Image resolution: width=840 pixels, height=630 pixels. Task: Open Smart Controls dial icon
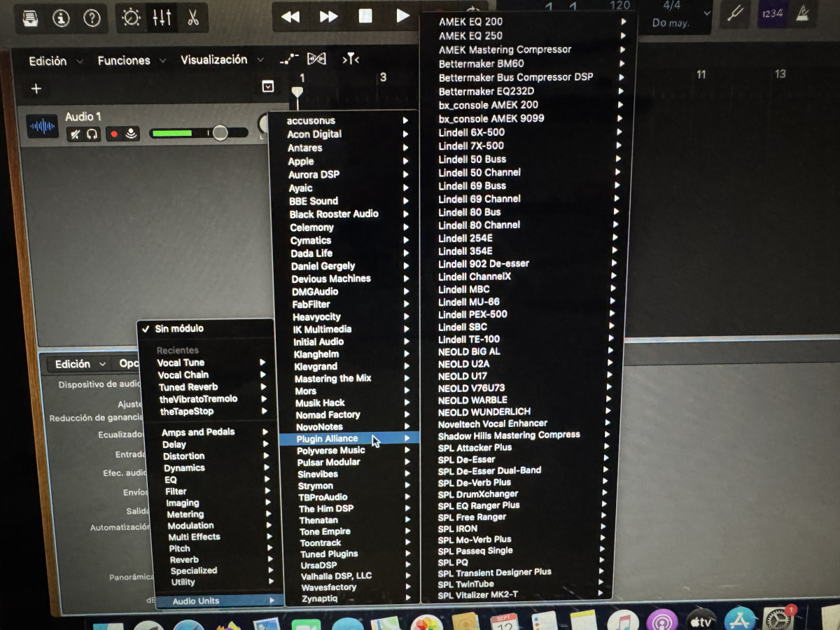pos(131,18)
